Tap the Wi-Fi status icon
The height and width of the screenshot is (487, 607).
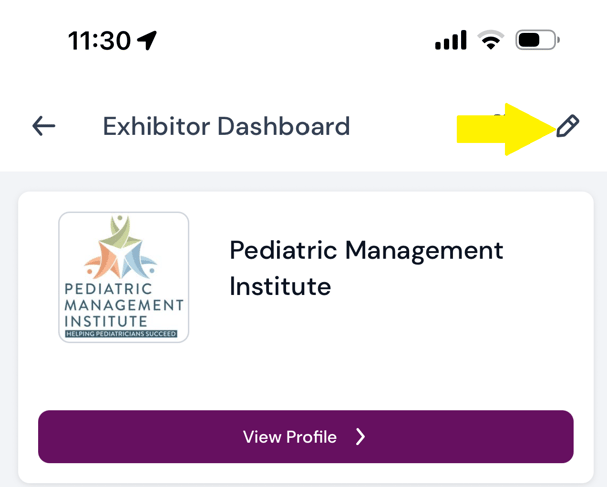click(x=490, y=41)
